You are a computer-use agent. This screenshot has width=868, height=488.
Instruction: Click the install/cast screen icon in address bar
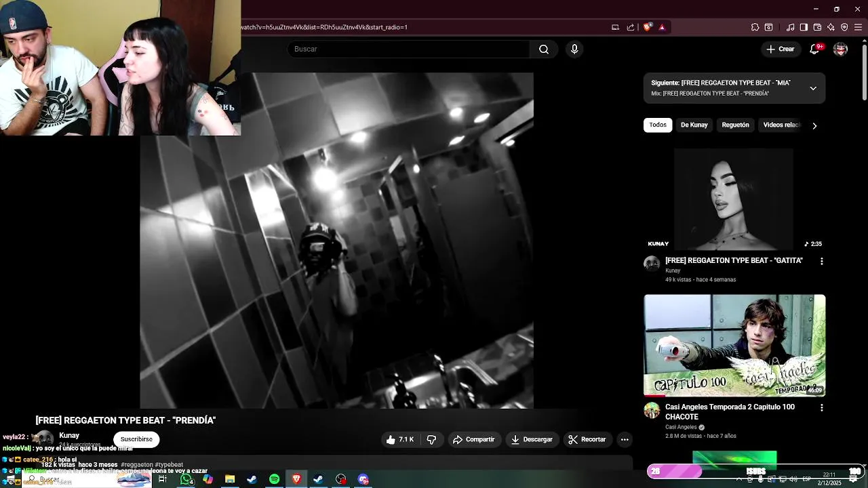point(615,27)
